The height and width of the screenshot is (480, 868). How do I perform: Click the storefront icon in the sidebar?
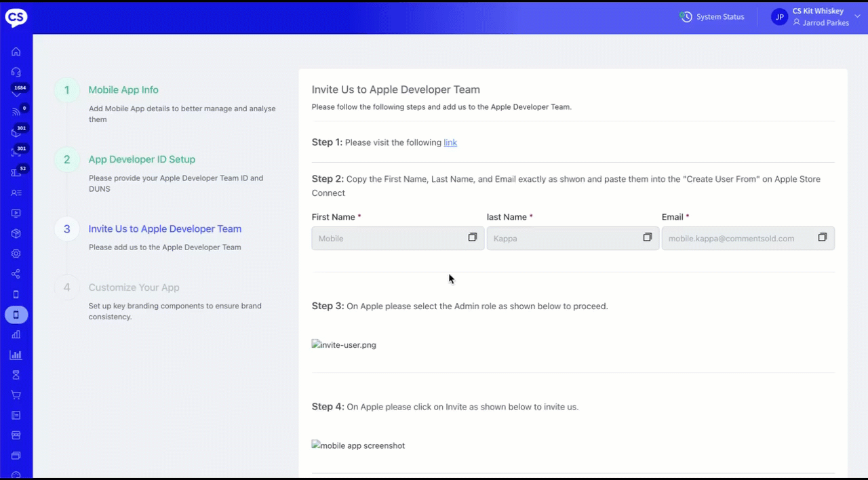[16, 435]
